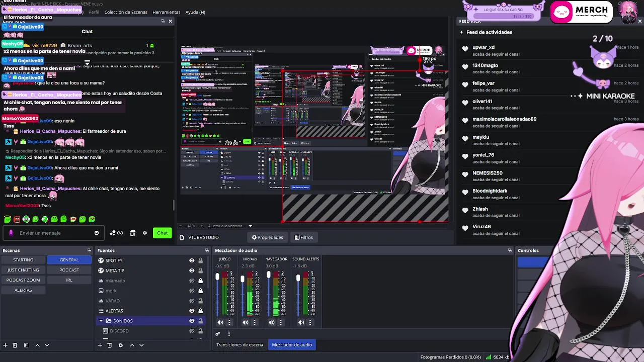Open scene filters icon in Escenas panel
The height and width of the screenshot is (362, 644).
(x=26, y=345)
